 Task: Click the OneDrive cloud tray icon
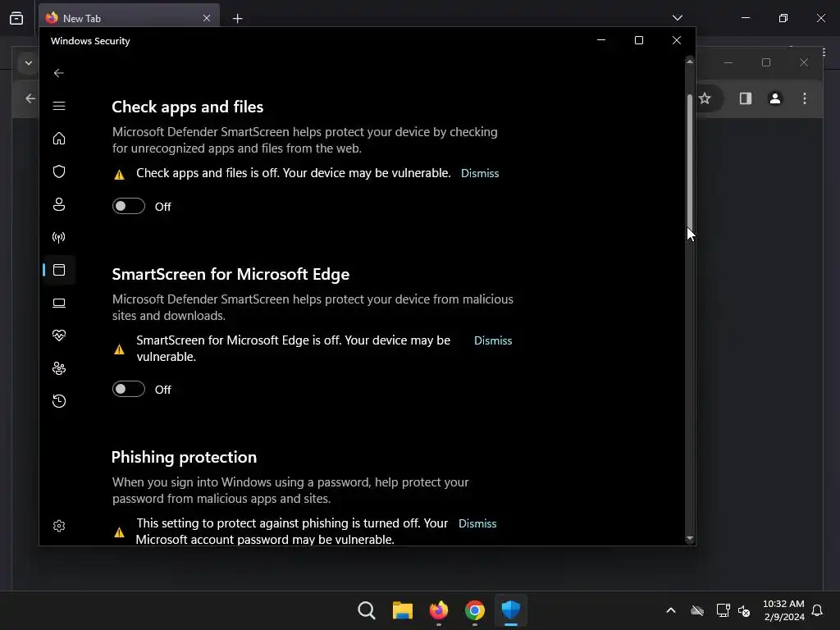coord(697,610)
